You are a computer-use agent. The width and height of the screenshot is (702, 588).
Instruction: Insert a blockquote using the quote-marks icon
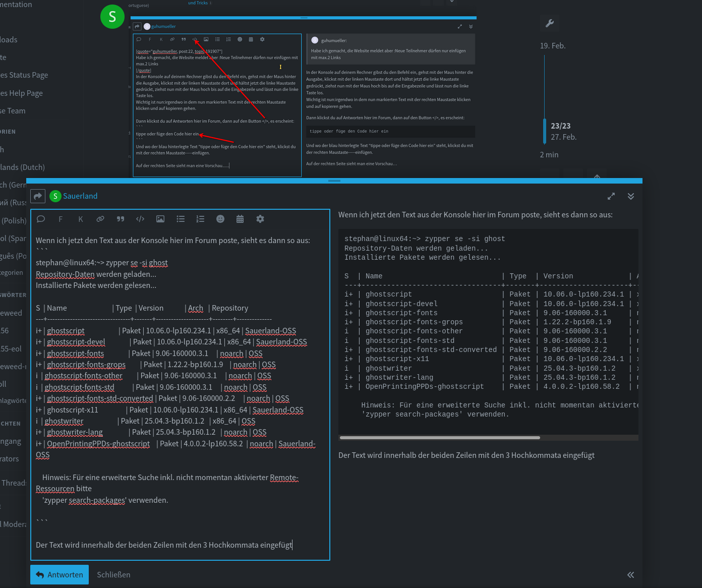[121, 219]
